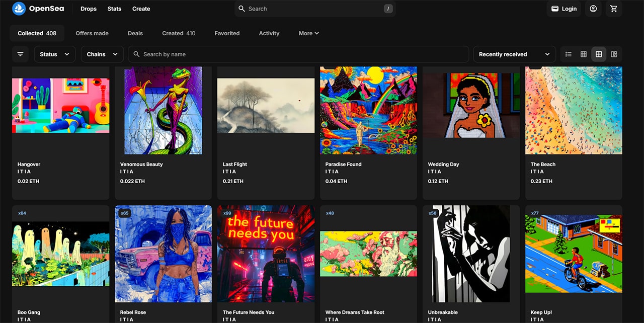Click the Hangover title
The image size is (644, 323).
coord(29,164)
